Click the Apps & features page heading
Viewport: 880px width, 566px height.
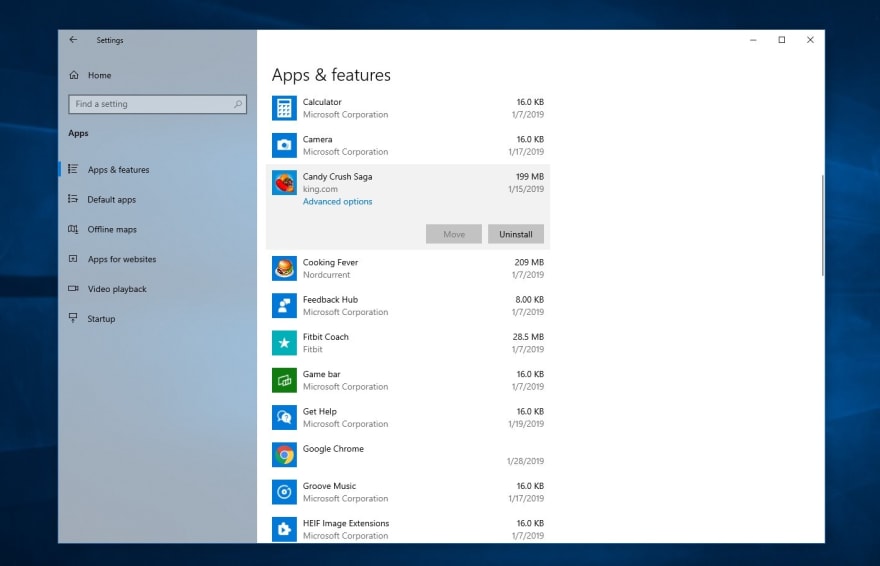[331, 75]
